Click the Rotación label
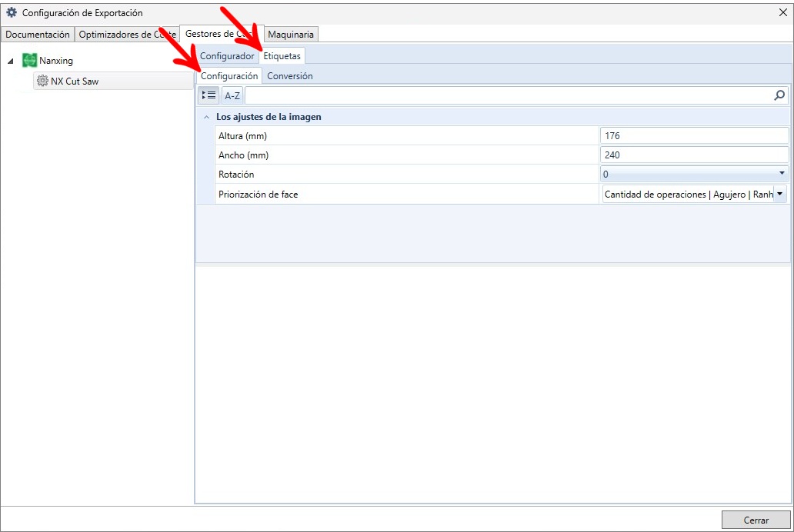This screenshot has width=794, height=532. coord(236,174)
